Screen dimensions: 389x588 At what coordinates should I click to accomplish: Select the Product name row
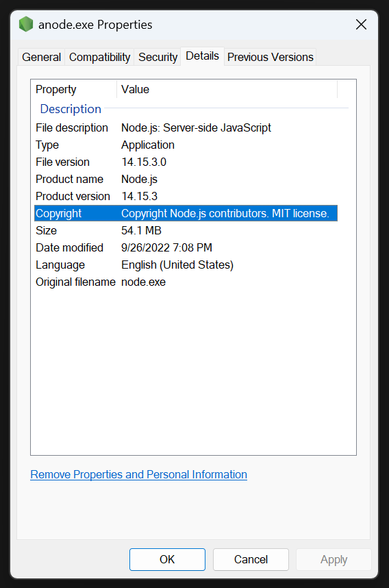click(186, 180)
